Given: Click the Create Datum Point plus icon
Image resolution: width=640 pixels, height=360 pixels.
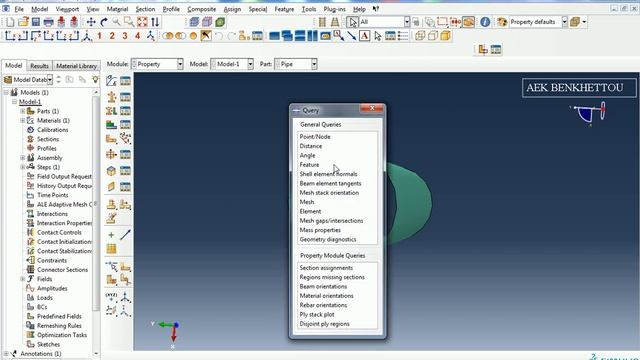Looking at the screenshot, I should 111,235.
